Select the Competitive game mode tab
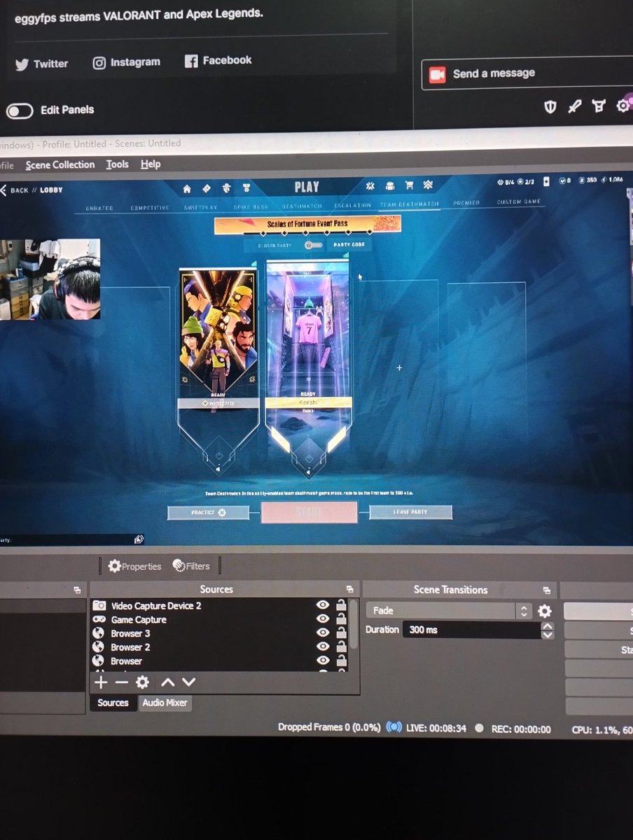 pyautogui.click(x=149, y=208)
